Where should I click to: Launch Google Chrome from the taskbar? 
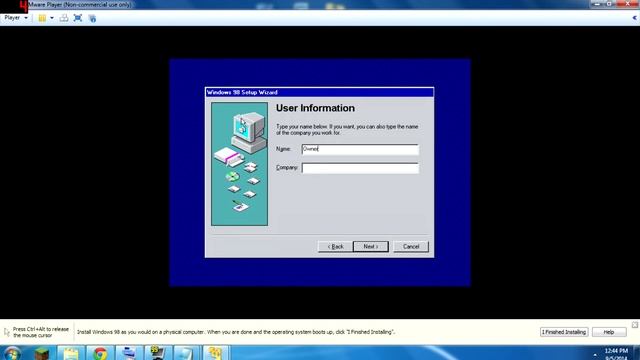[100, 353]
